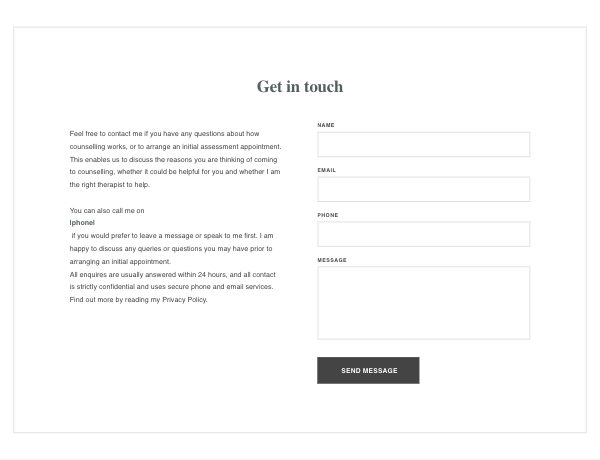Click the PHONE field label
Screen dimensions: 600x460
(328, 215)
